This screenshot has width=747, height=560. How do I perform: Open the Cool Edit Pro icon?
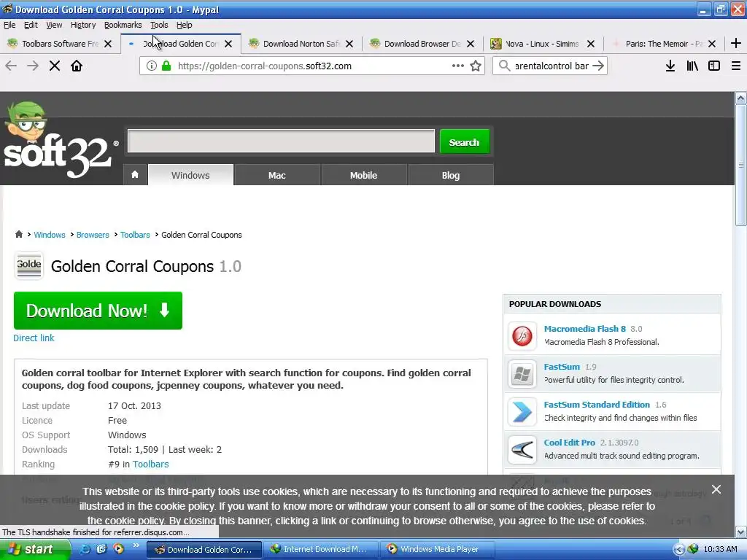tap(522, 449)
